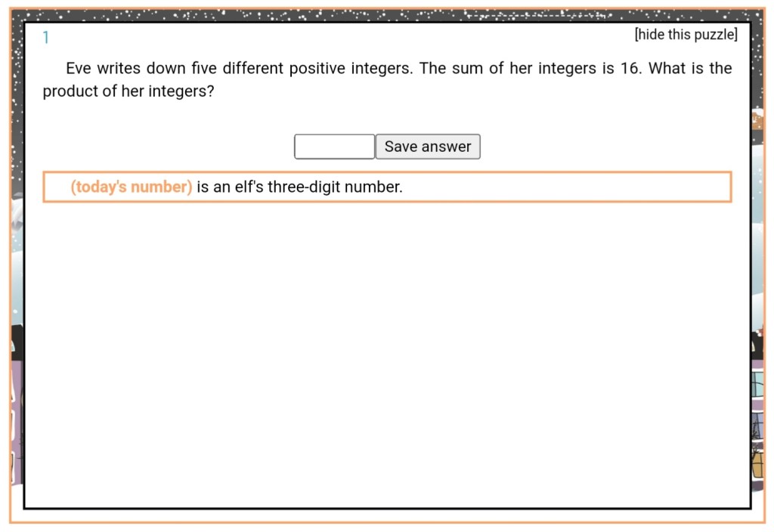Image resolution: width=774 pixels, height=532 pixels.
Task: Click the orange (today's number) text
Action: pos(132,187)
